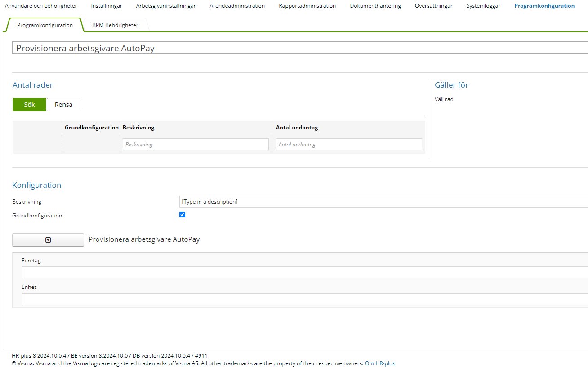The width and height of the screenshot is (588, 390).
Task: Switch to the BPM Behörigheter tab
Action: pos(115,25)
